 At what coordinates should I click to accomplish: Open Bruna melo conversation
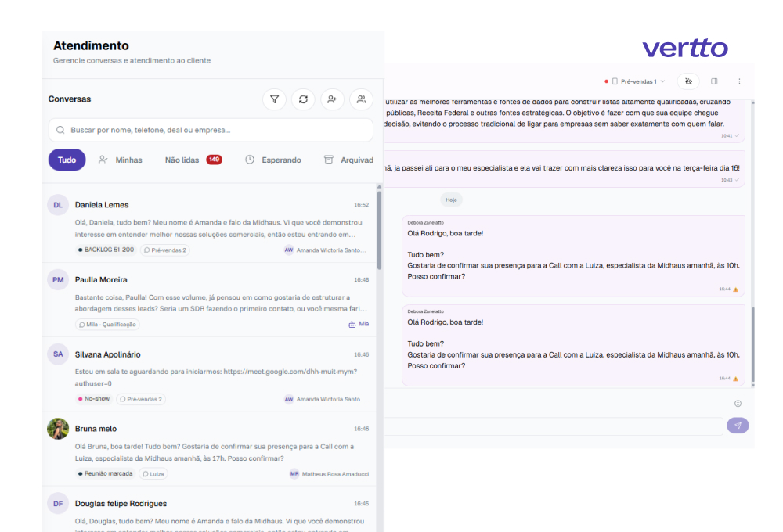(210, 449)
